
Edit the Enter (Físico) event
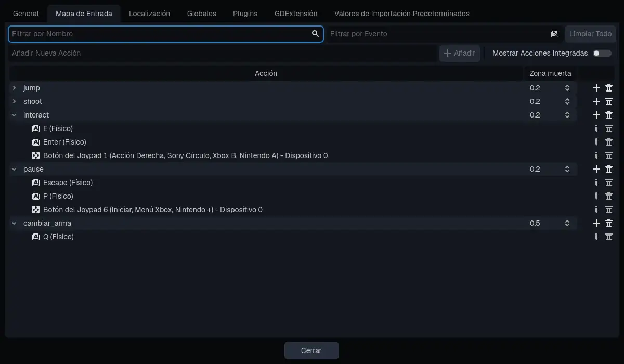click(x=596, y=142)
